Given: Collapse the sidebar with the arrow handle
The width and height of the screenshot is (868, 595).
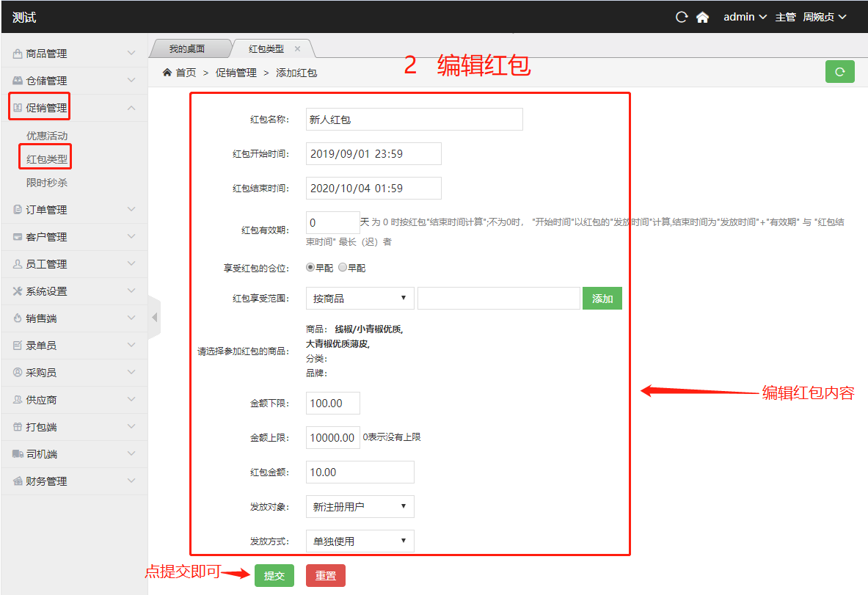Looking at the screenshot, I should (154, 317).
